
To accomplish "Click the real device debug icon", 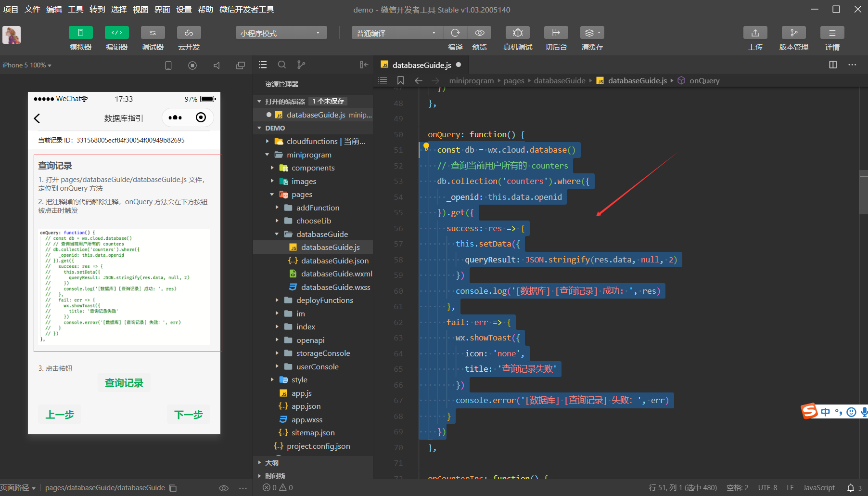I will (x=518, y=33).
